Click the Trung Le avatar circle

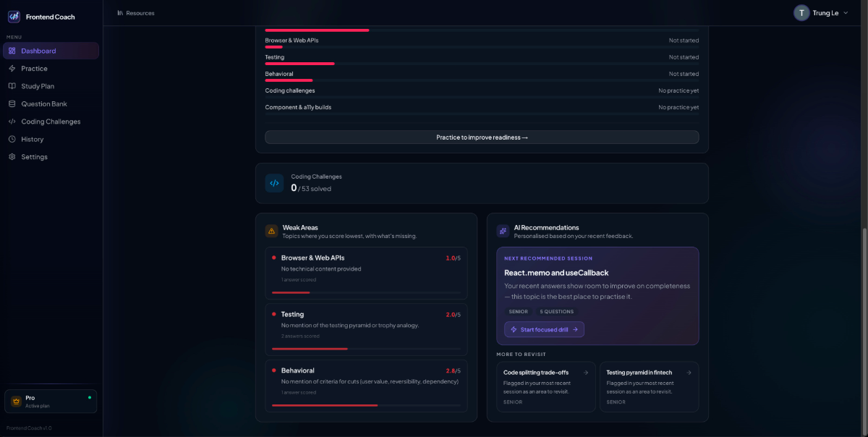point(801,13)
